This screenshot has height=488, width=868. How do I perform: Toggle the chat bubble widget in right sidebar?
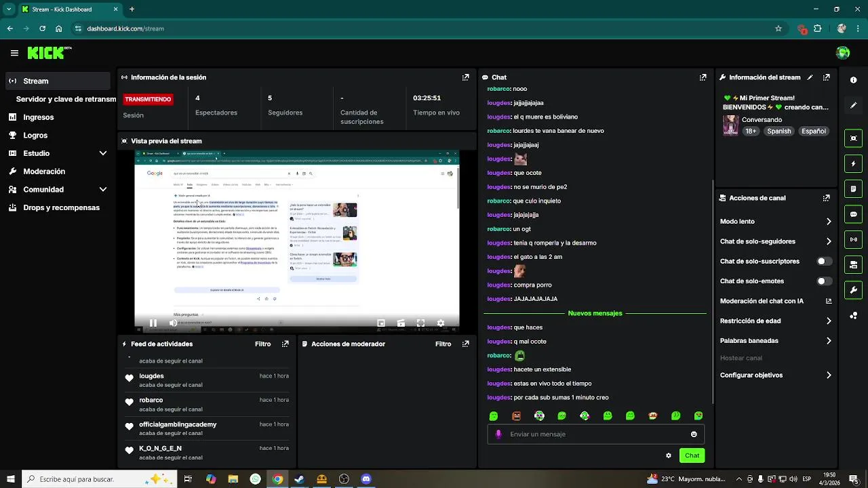point(853,214)
